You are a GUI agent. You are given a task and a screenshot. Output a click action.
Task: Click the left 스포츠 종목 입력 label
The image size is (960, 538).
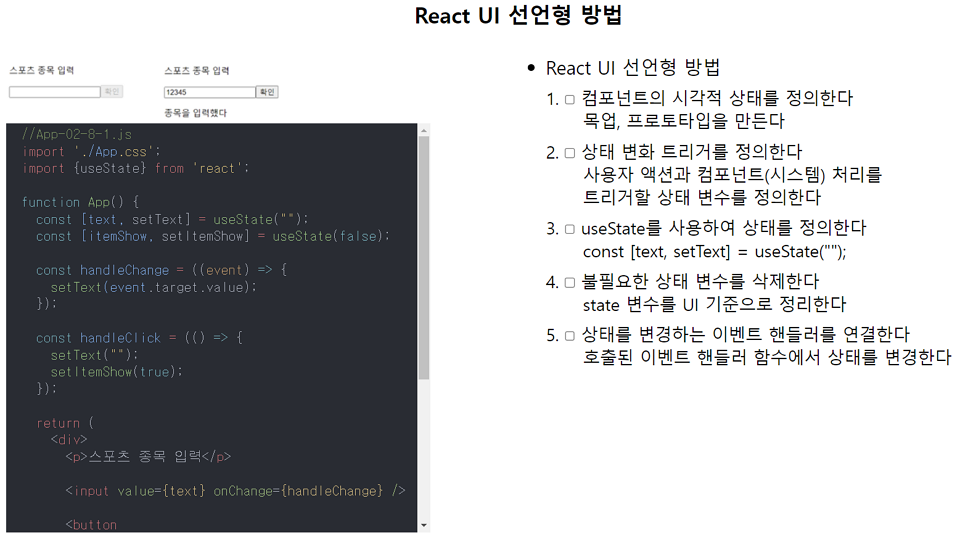(x=42, y=70)
